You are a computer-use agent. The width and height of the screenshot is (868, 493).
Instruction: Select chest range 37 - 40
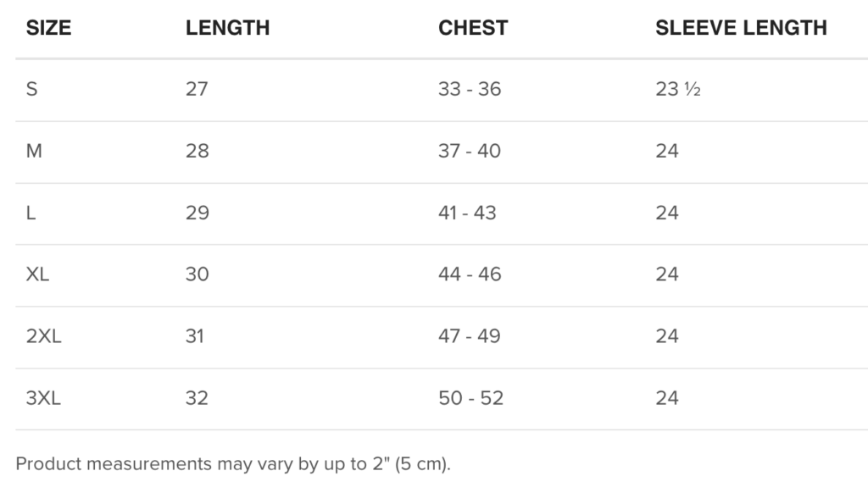[x=470, y=151]
